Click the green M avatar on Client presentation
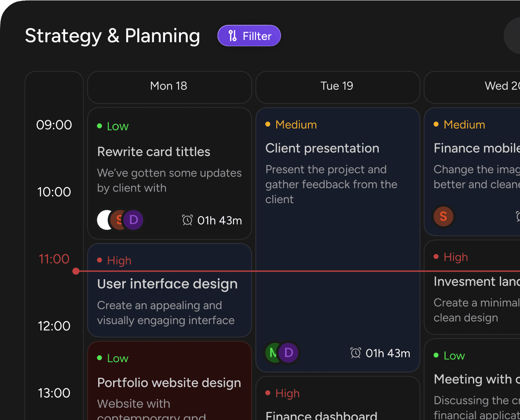This screenshot has height=420, width=520. click(x=272, y=352)
